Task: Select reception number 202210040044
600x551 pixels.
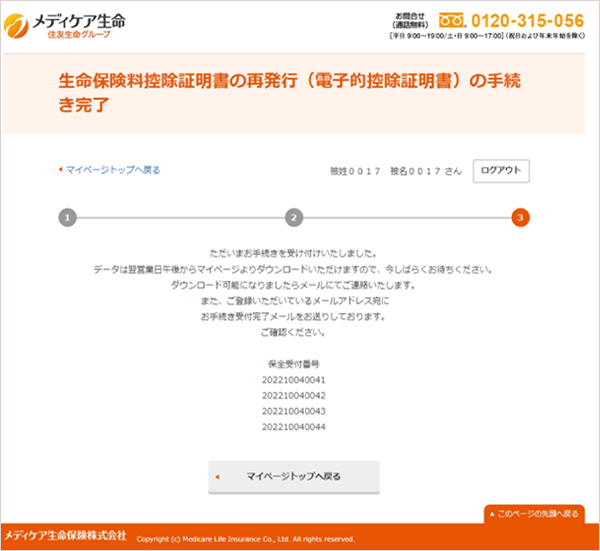Action: click(294, 428)
